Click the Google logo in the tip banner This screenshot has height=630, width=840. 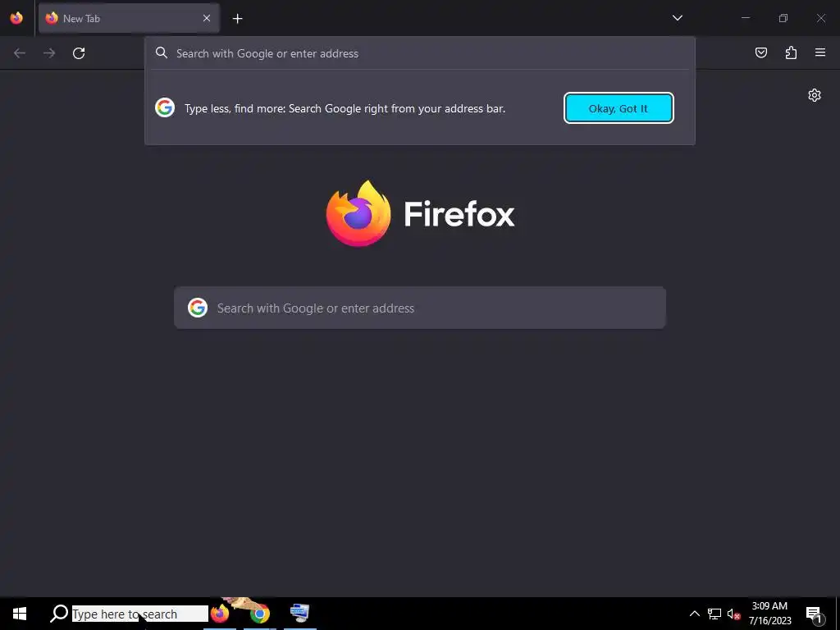tap(165, 107)
